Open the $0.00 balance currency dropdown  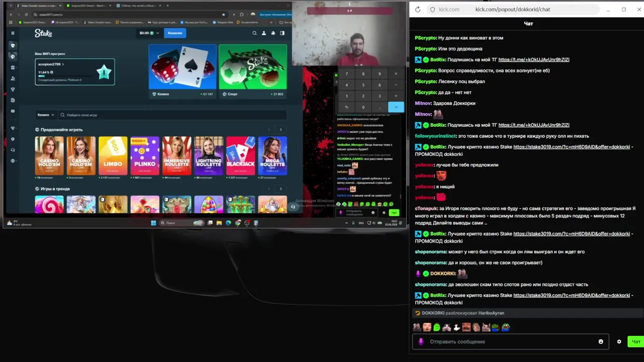pos(149,33)
